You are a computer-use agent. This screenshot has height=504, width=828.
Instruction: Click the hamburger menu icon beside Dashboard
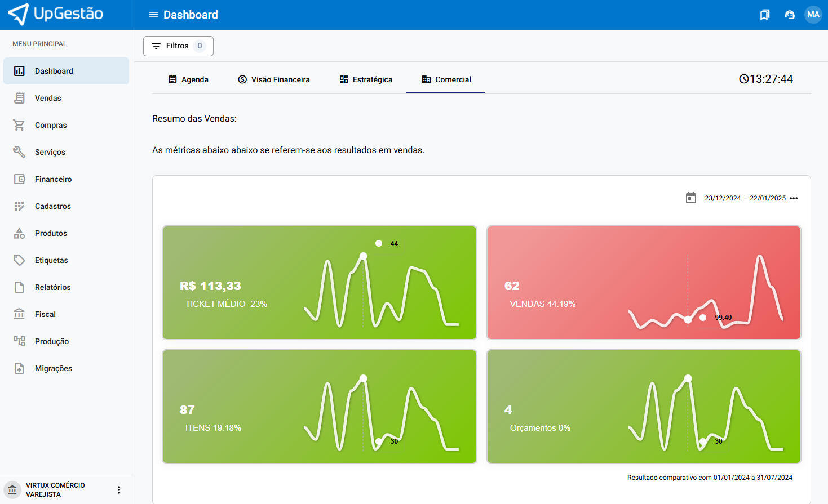(x=153, y=15)
